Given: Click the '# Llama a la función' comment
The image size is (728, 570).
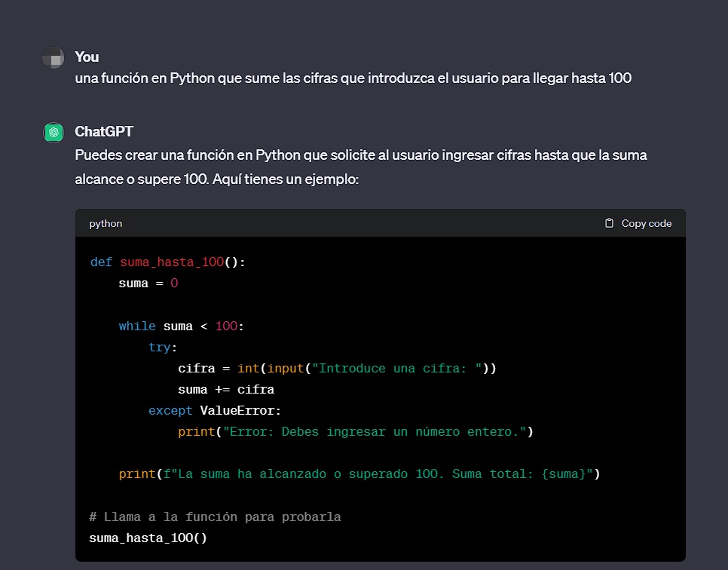Looking at the screenshot, I should (215, 516).
